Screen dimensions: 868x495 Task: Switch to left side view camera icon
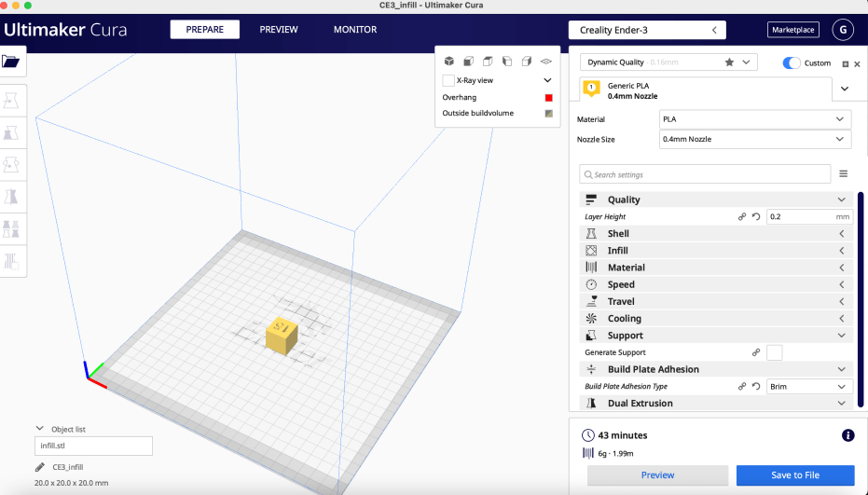[x=507, y=61]
